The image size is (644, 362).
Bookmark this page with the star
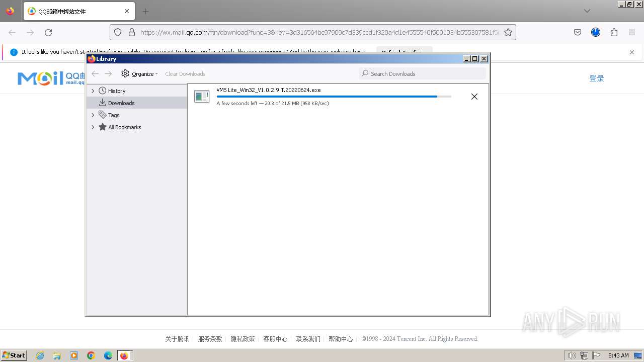pos(508,32)
